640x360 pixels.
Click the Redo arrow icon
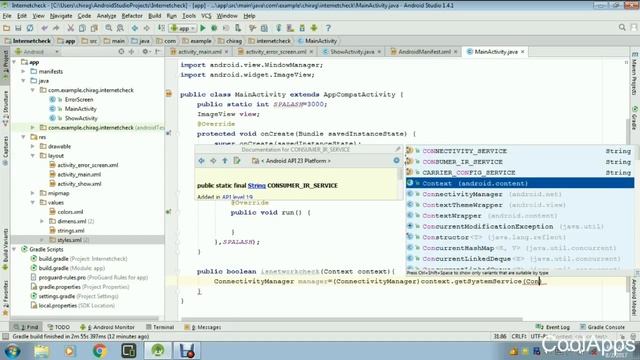tap(56, 28)
